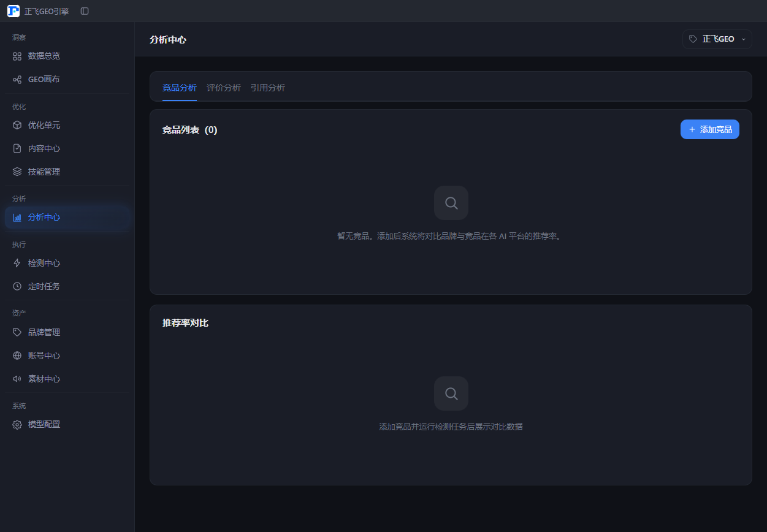Switch to the 引用分析 tab
This screenshot has width=767, height=532.
[268, 88]
